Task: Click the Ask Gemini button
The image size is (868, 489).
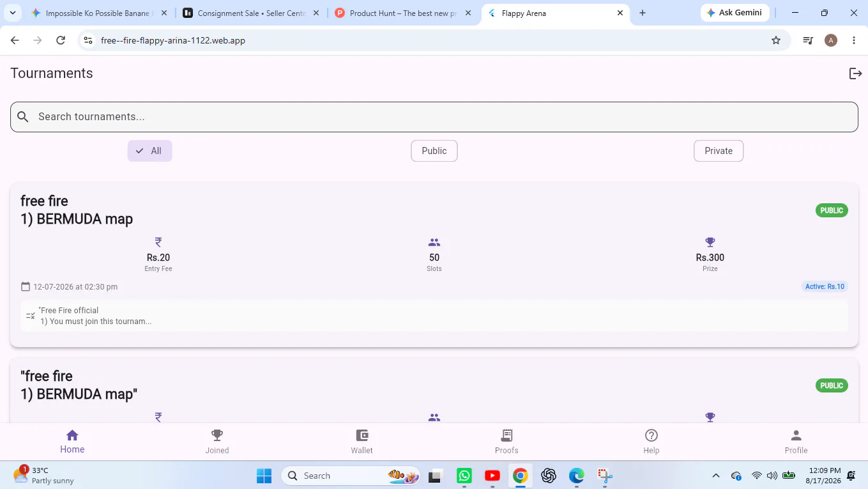Action: [734, 13]
